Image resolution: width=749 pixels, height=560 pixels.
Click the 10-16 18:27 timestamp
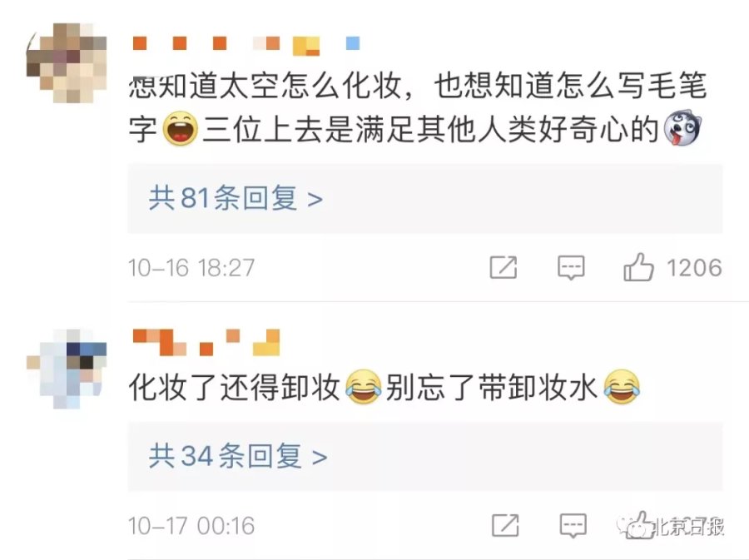coord(191,268)
